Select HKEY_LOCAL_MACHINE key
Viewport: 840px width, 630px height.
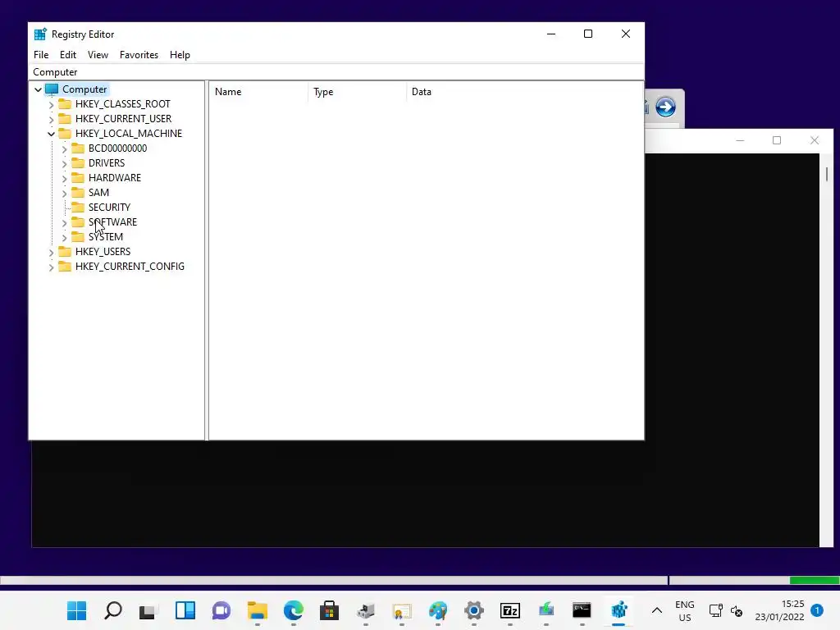click(129, 134)
